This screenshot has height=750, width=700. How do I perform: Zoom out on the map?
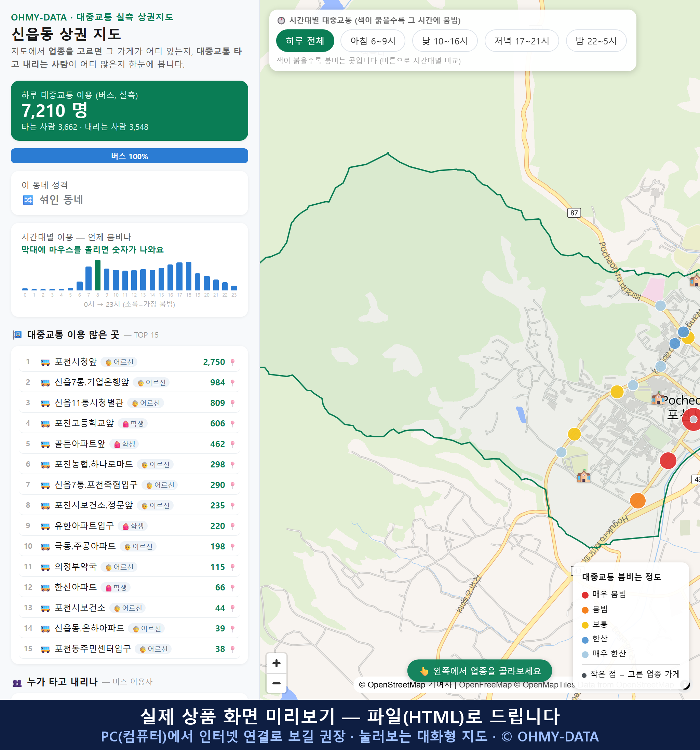(276, 683)
